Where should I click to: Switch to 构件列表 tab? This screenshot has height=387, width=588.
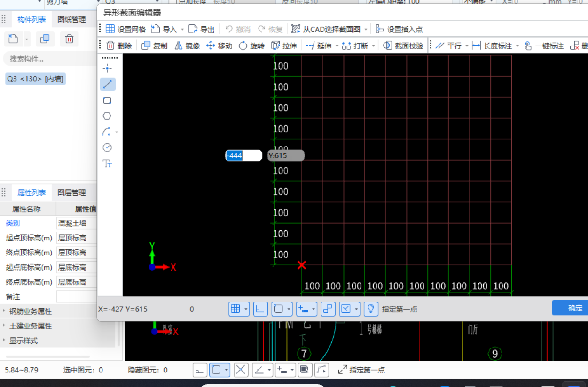31,19
